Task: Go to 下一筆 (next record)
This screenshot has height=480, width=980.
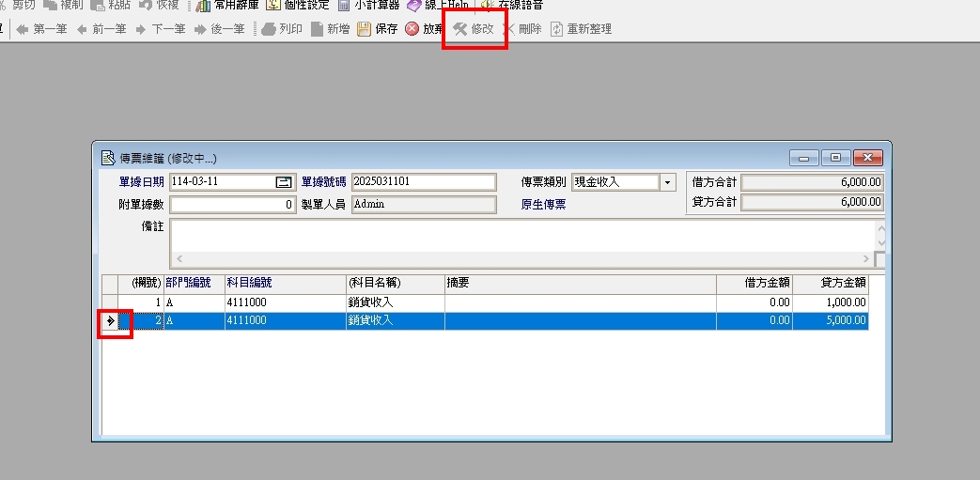Action: coord(141,29)
